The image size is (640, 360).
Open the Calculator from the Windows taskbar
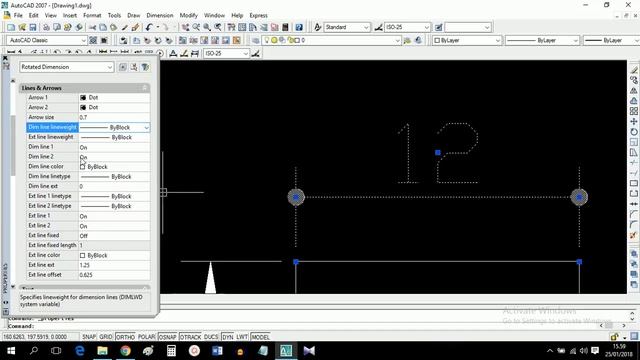pos(171,351)
